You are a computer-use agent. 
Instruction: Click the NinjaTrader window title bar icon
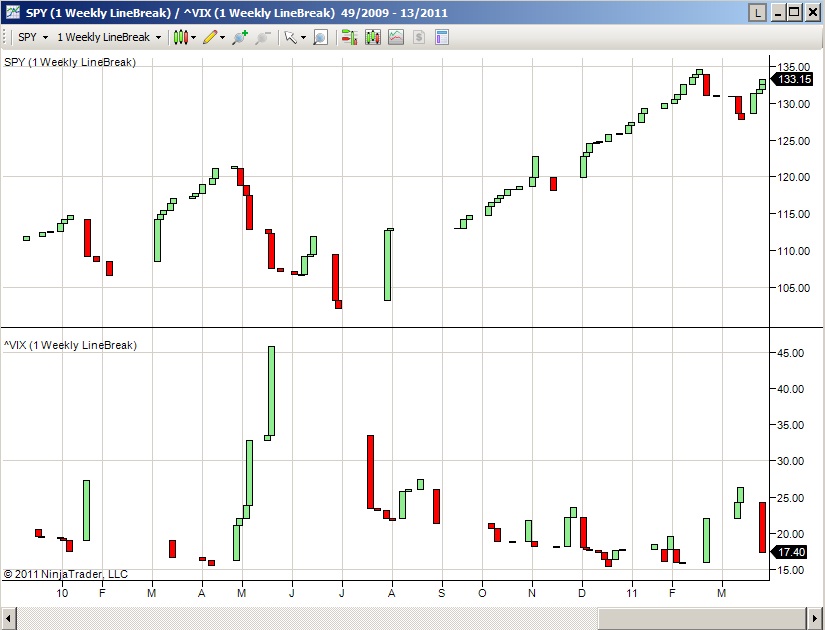pyautogui.click(x=13, y=13)
